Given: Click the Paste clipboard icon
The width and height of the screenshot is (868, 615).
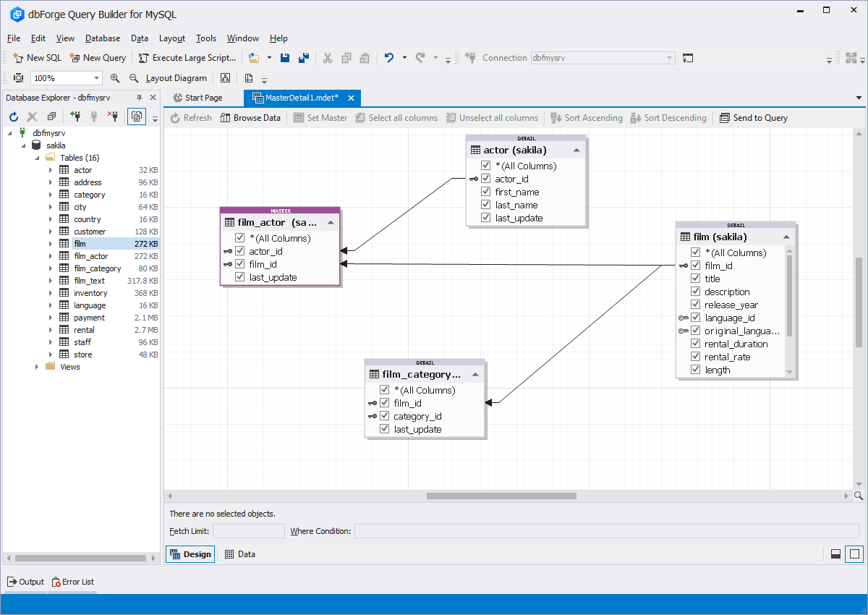Looking at the screenshot, I should pyautogui.click(x=365, y=58).
